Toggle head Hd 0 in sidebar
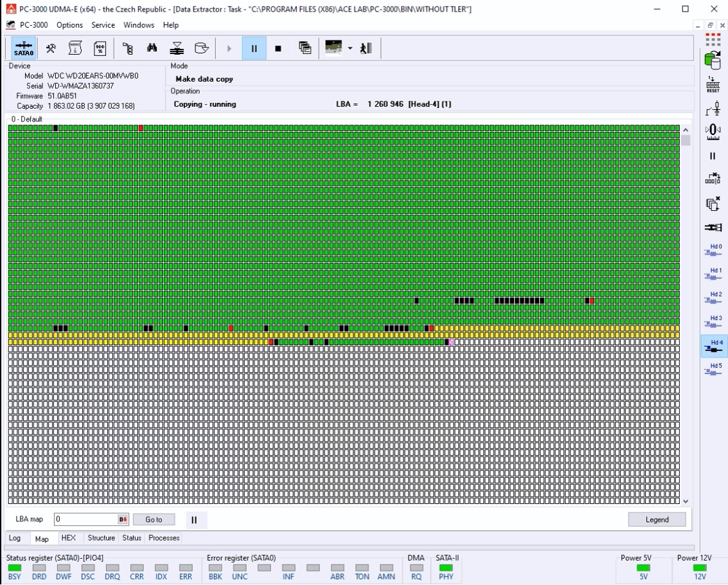The image size is (728, 585). (x=713, y=251)
